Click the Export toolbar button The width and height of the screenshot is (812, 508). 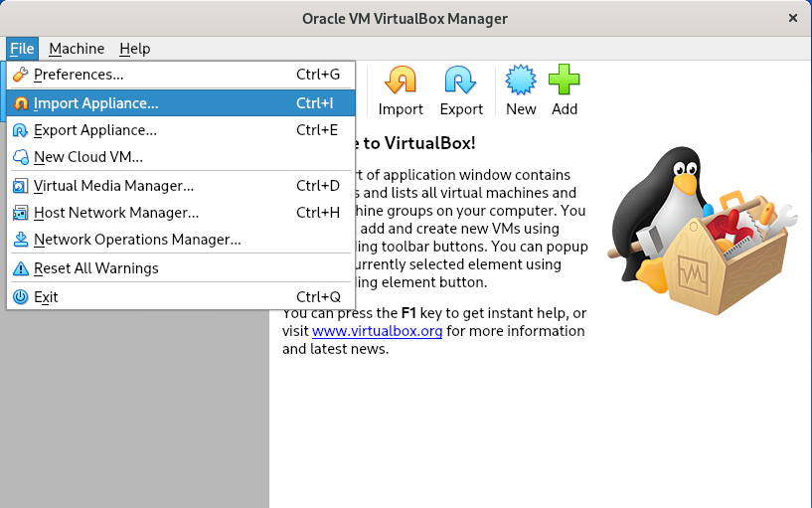461,90
